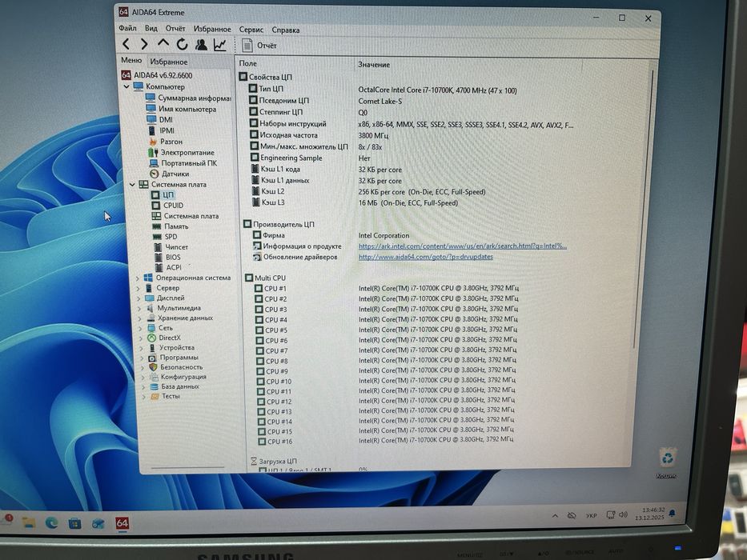Go back with the left arrow toolbar icon
The image size is (747, 560).
(x=126, y=44)
